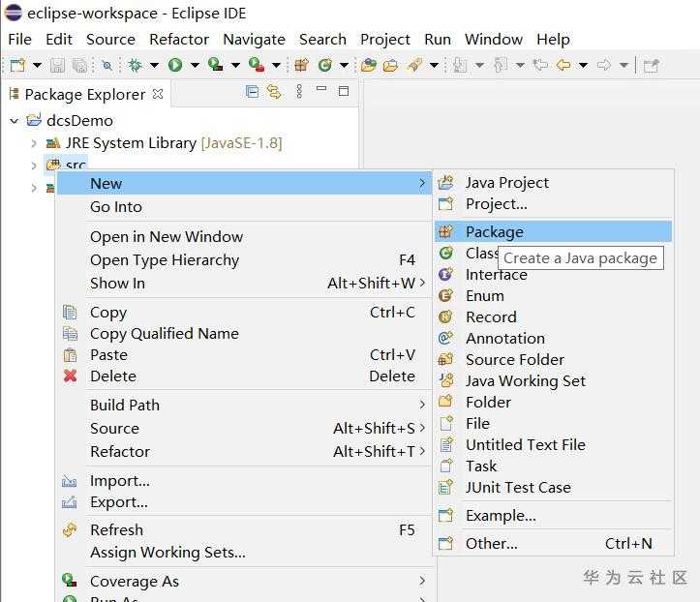Click the Search flashlight toolbar icon
This screenshot has width=700, height=602.
[414, 66]
